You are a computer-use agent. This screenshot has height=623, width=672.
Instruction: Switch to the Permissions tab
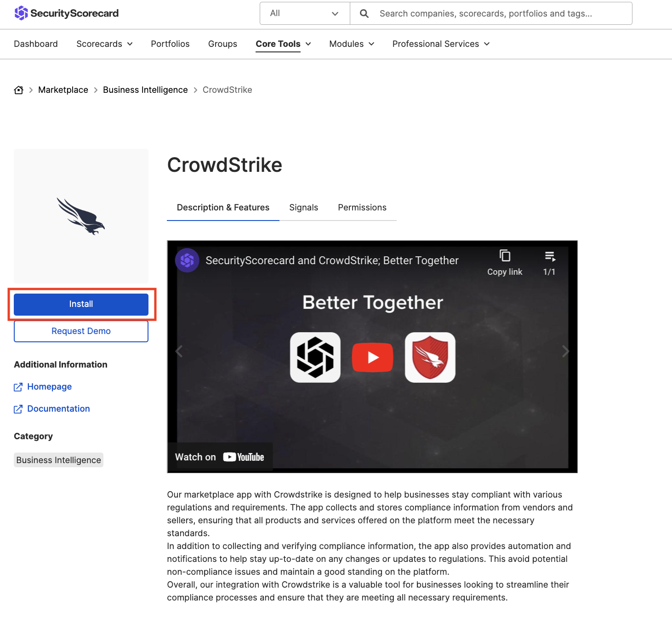click(x=362, y=208)
